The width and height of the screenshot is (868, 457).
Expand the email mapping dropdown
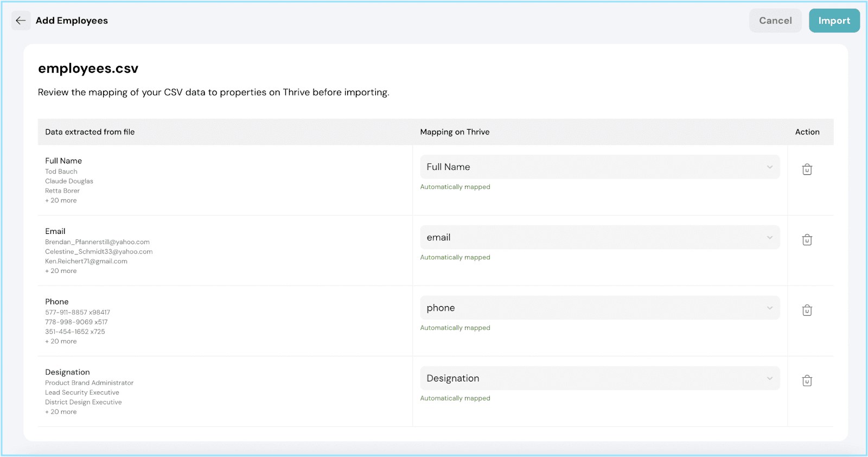tap(599, 238)
